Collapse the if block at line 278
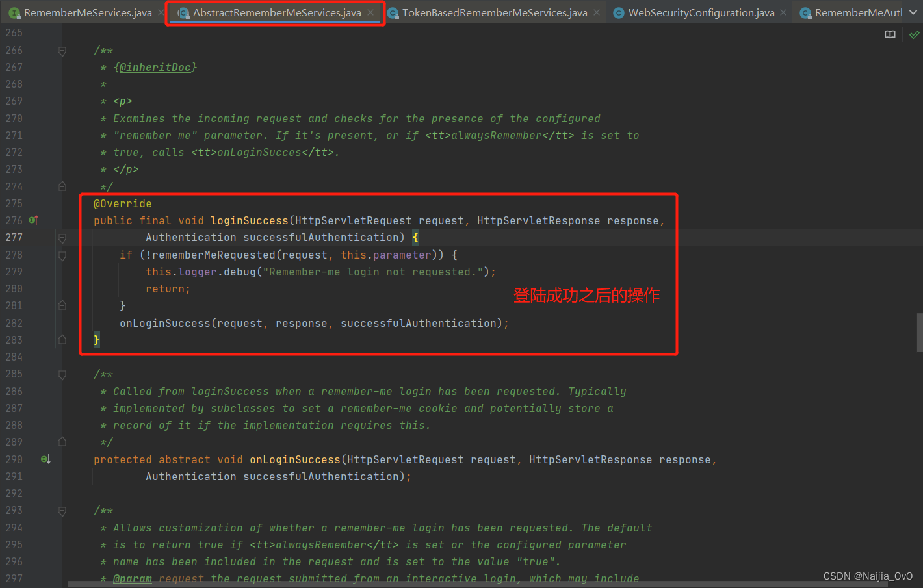 coord(62,255)
